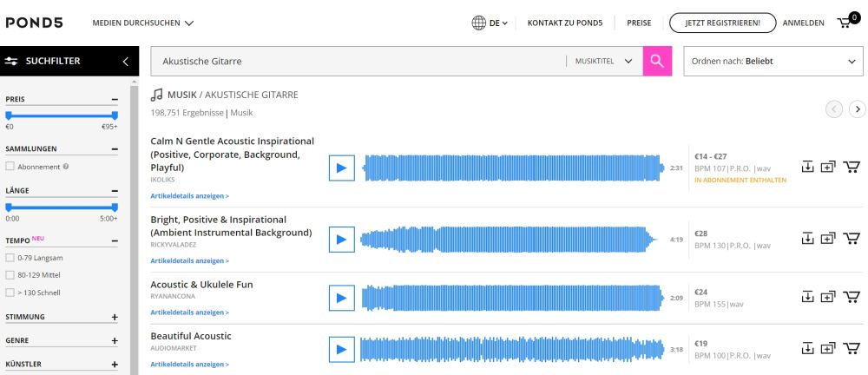Go to next results page arrow
This screenshot has height=375, width=868.
[x=857, y=109]
